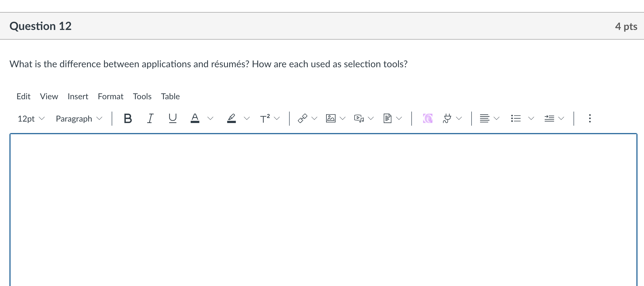Toggle italic formatting

pyautogui.click(x=150, y=118)
